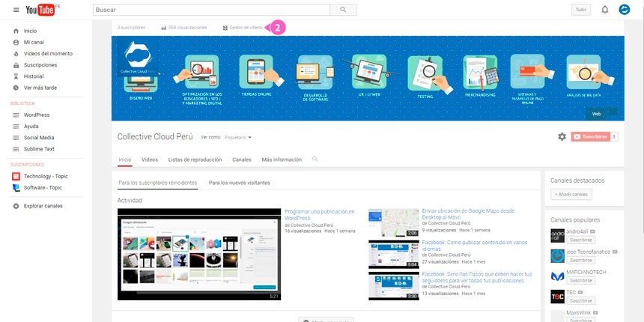Click the YouTube logo
The image size is (644, 322).
40,10
